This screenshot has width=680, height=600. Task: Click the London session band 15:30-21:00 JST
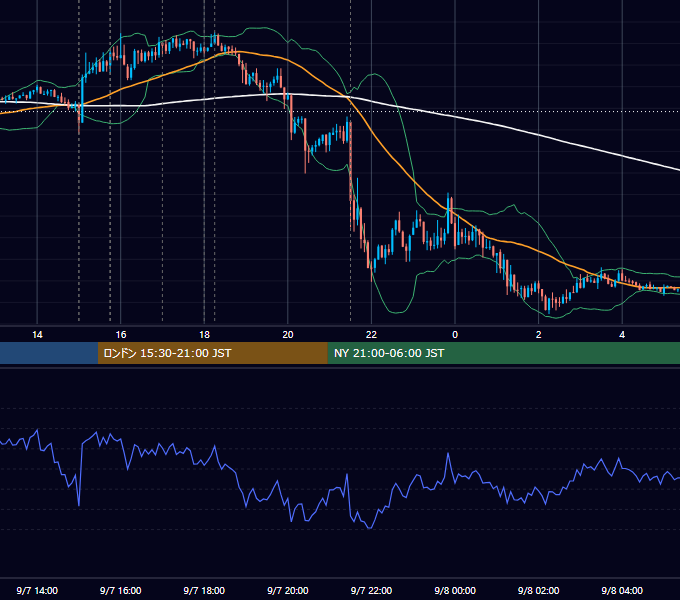point(212,353)
